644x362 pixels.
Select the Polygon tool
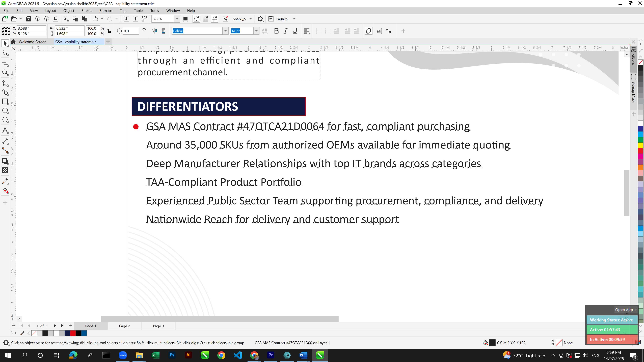(5, 119)
